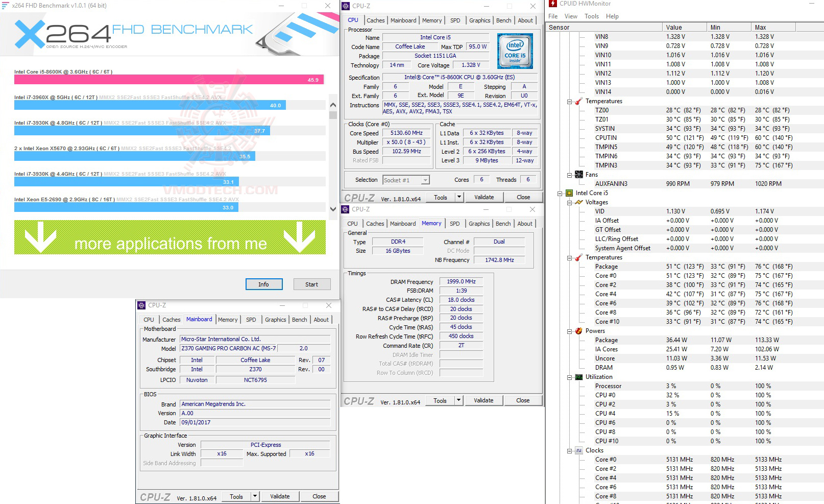Screen dimensions: 824x504
Task: Click the thermometer icon beside the Temperatures node containing Package
Action: point(579,257)
